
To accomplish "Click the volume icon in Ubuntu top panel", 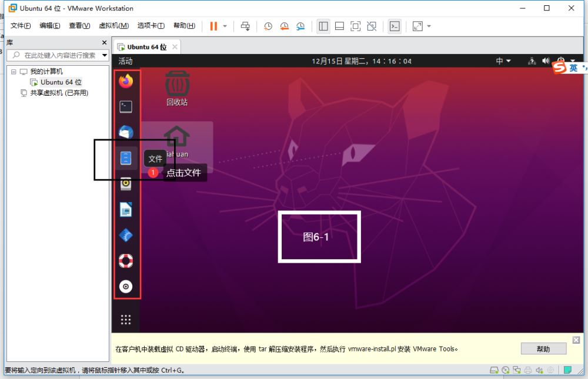I will [x=546, y=61].
